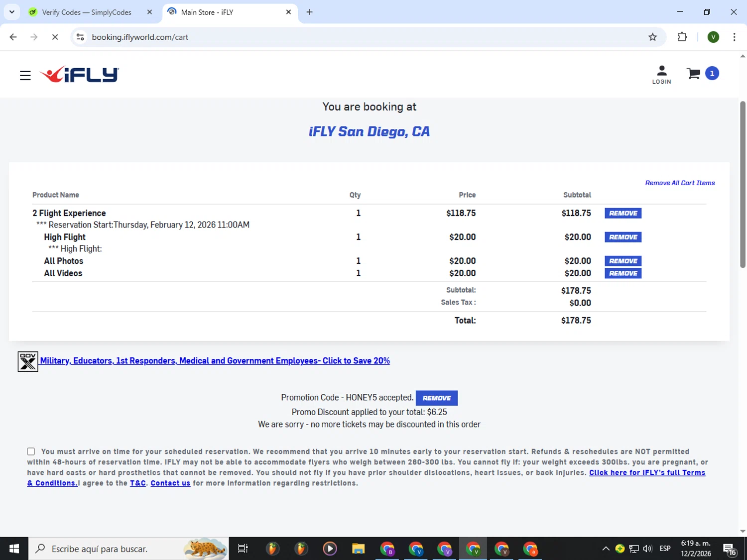The width and height of the screenshot is (747, 560).
Task: Open the Windows Start menu
Action: (14, 549)
